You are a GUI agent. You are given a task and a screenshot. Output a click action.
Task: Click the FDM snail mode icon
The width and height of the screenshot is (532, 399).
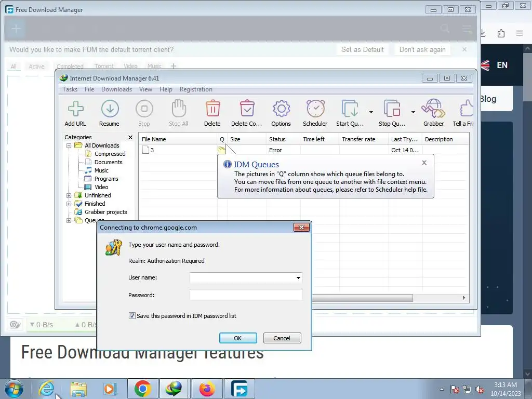click(x=15, y=325)
